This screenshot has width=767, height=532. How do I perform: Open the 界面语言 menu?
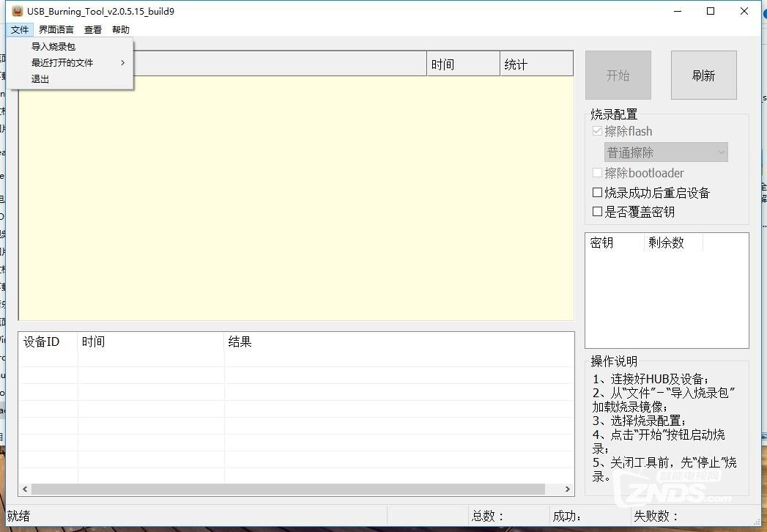[x=56, y=29]
